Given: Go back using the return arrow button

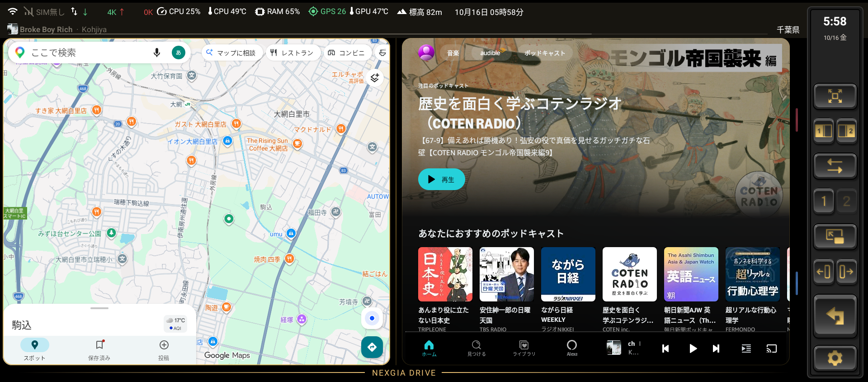Looking at the screenshot, I should coord(835,316).
